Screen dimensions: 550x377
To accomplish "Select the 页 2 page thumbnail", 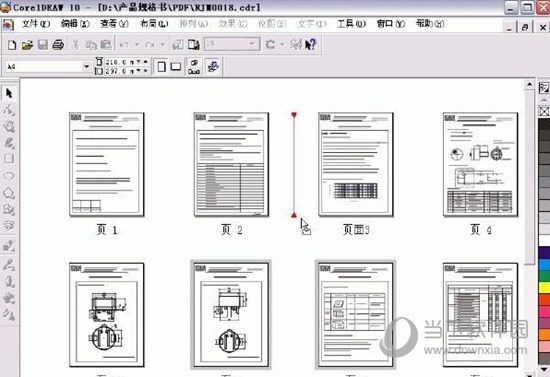I will click(x=231, y=164).
